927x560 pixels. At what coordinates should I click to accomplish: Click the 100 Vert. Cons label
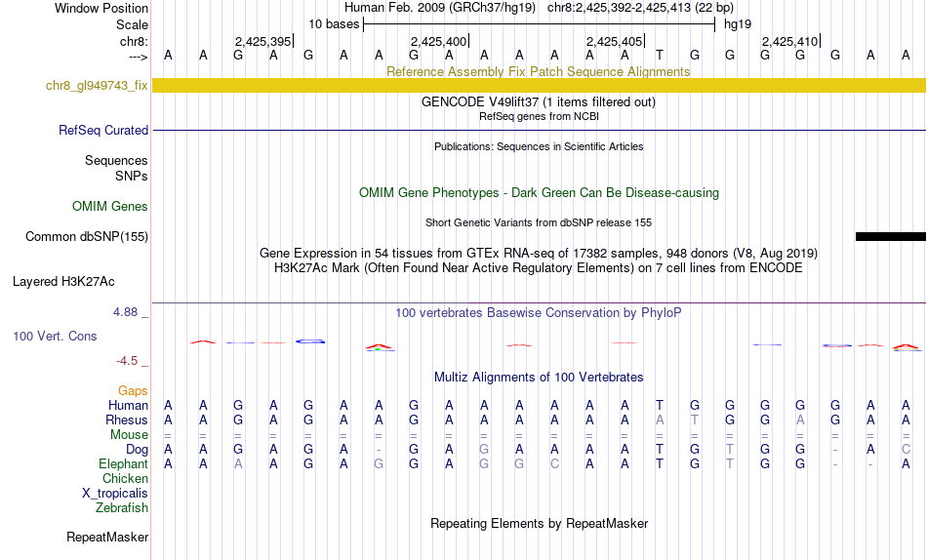[x=55, y=336]
